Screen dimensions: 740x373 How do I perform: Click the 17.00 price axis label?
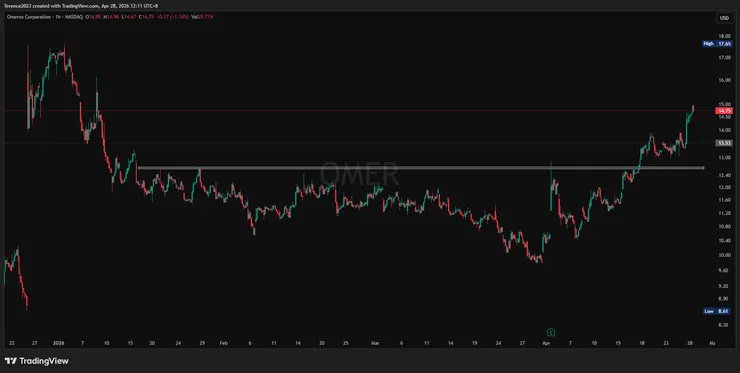723,58
